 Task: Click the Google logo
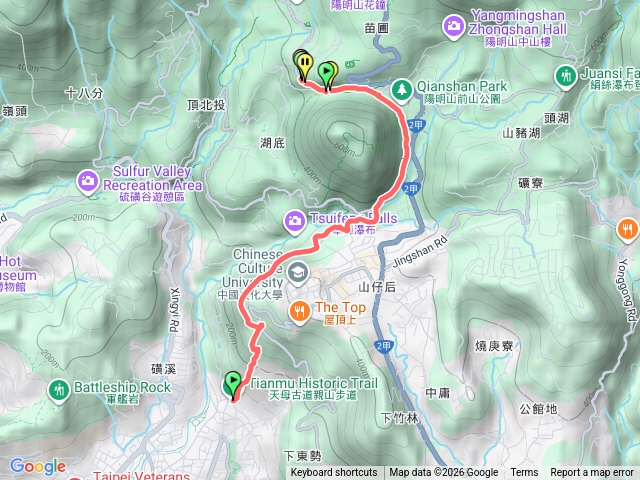[38, 467]
